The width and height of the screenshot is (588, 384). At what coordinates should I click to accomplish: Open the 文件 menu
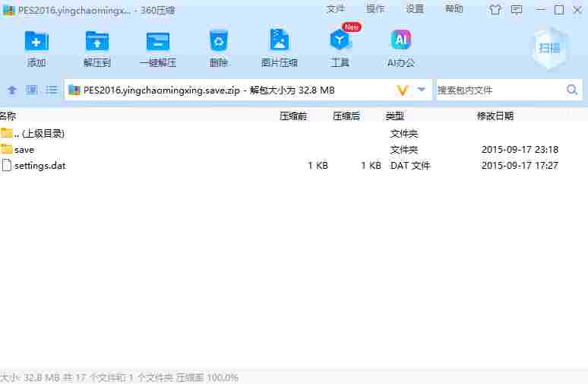(335, 9)
